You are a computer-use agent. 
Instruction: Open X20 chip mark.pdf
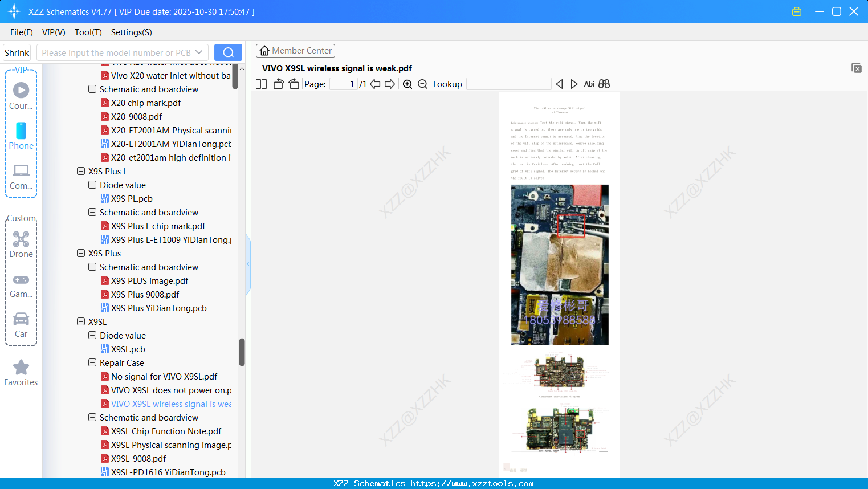pyautogui.click(x=146, y=103)
